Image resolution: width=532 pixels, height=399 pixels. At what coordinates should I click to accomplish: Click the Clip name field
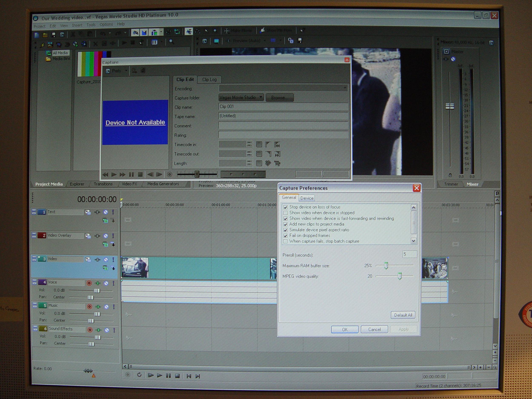(283, 107)
